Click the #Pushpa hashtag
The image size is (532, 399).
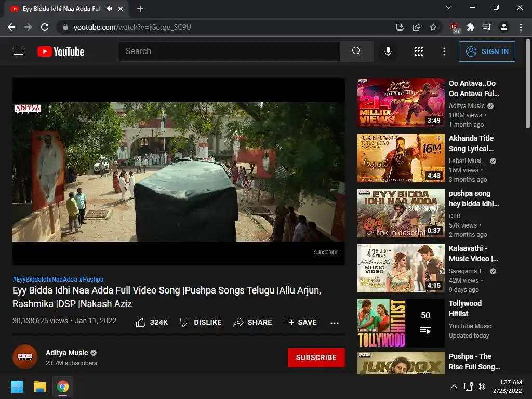tap(91, 279)
